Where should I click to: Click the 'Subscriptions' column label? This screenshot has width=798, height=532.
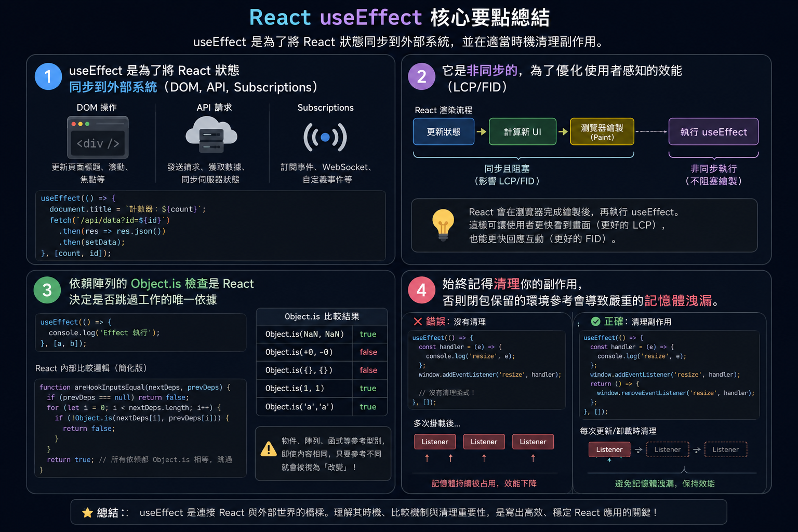(325, 108)
